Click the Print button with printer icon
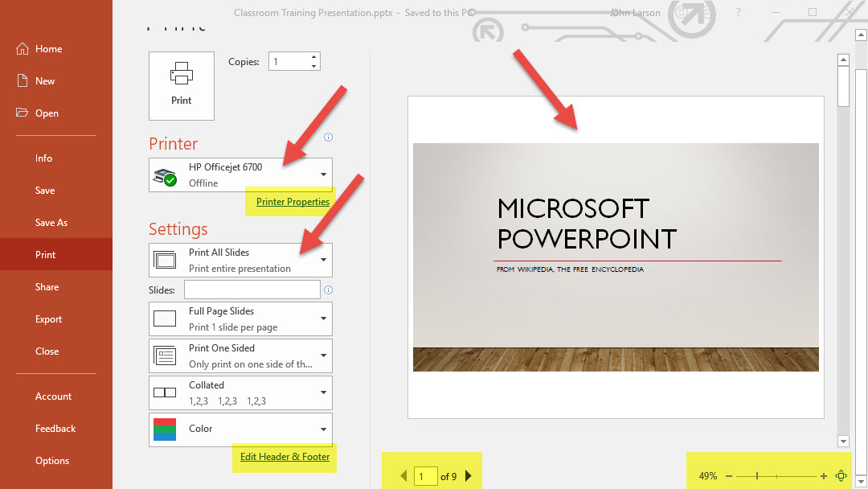The width and height of the screenshot is (868, 489). click(182, 85)
